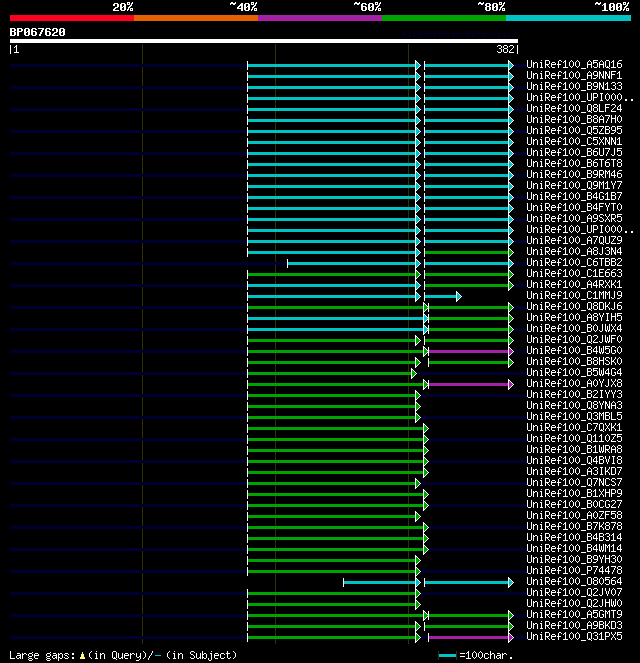
Task: Click the UniRef100_O80564 label
Action: pyautogui.click(x=574, y=581)
